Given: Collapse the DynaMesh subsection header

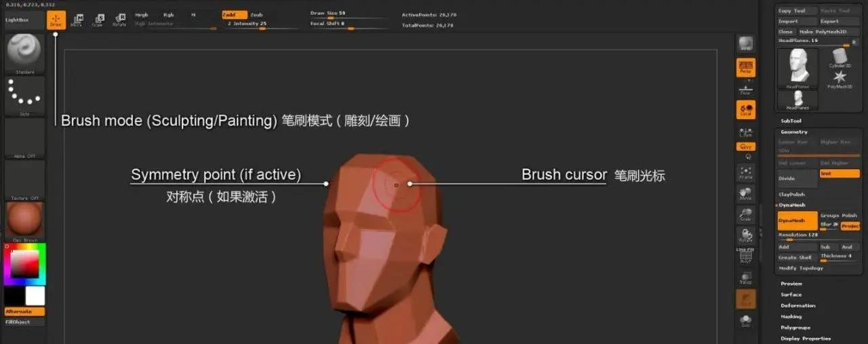Looking at the screenshot, I should (x=792, y=205).
